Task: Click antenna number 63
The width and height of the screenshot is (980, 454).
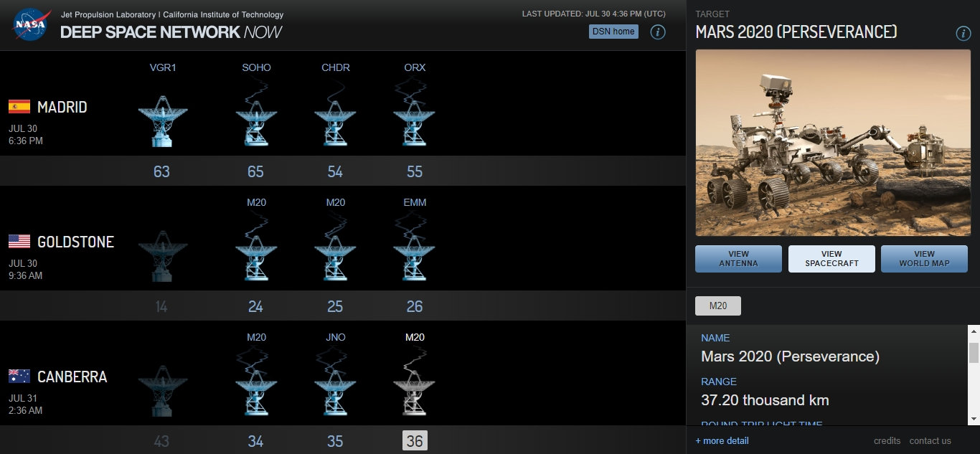Action: tap(162, 171)
